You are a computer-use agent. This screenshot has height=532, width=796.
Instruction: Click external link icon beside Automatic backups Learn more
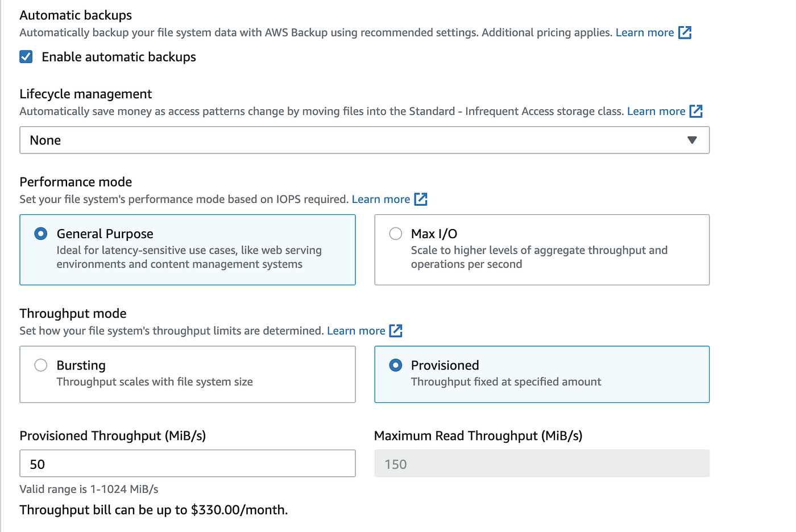coord(685,33)
